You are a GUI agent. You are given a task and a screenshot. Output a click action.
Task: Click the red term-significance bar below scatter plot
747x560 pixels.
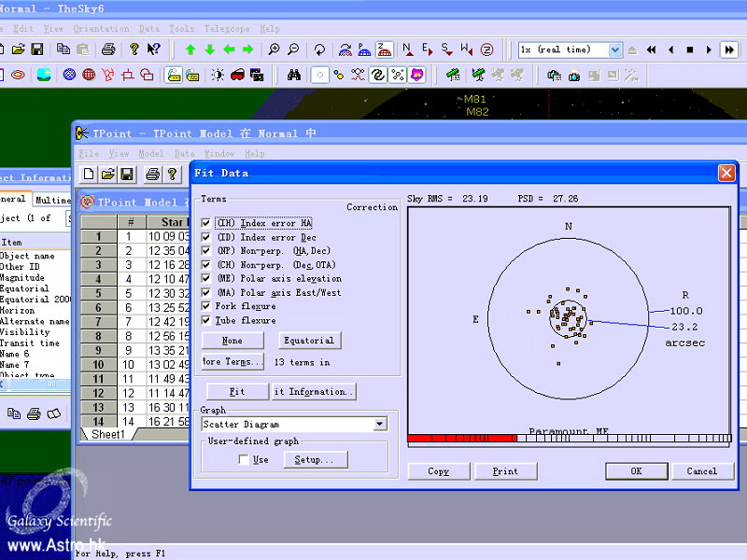(462, 438)
